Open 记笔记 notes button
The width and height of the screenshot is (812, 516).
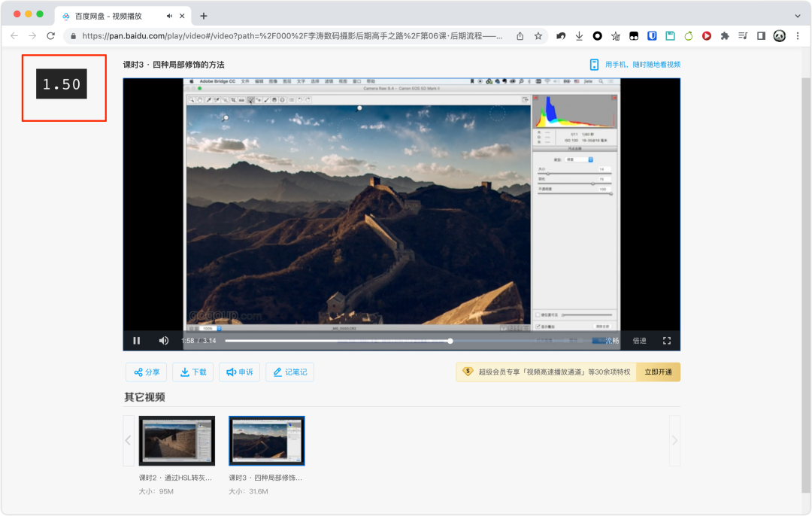click(290, 372)
